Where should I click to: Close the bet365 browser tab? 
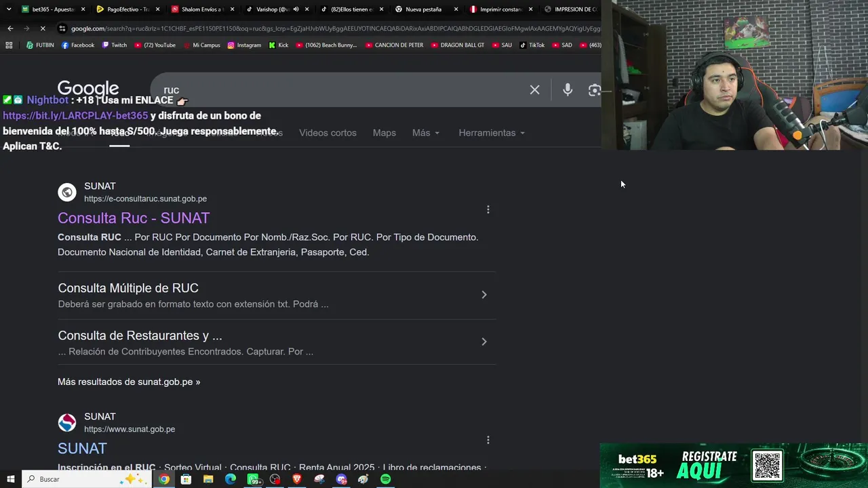[83, 9]
